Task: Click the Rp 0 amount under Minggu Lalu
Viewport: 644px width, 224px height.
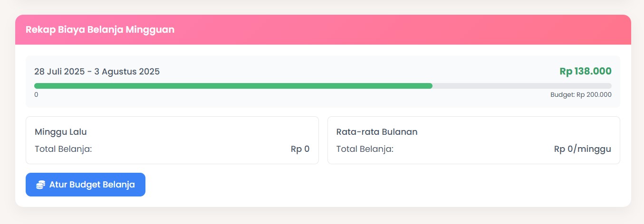Action: point(300,149)
